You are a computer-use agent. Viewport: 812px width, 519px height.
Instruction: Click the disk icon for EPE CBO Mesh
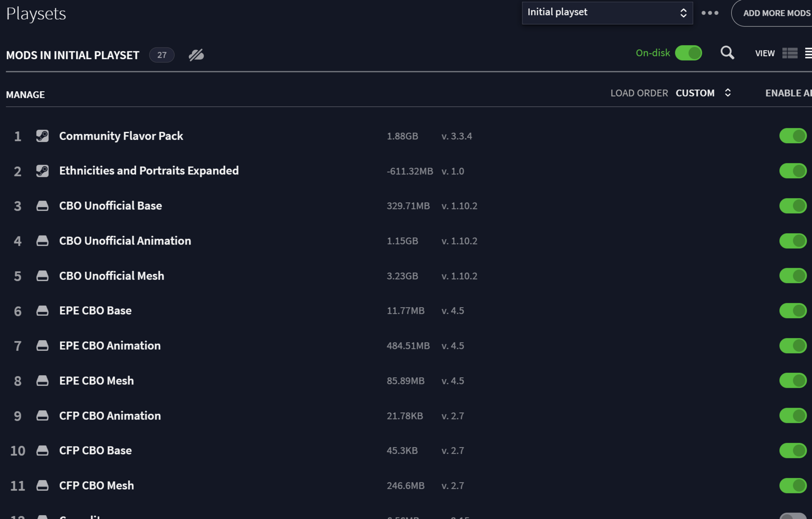[42, 381]
